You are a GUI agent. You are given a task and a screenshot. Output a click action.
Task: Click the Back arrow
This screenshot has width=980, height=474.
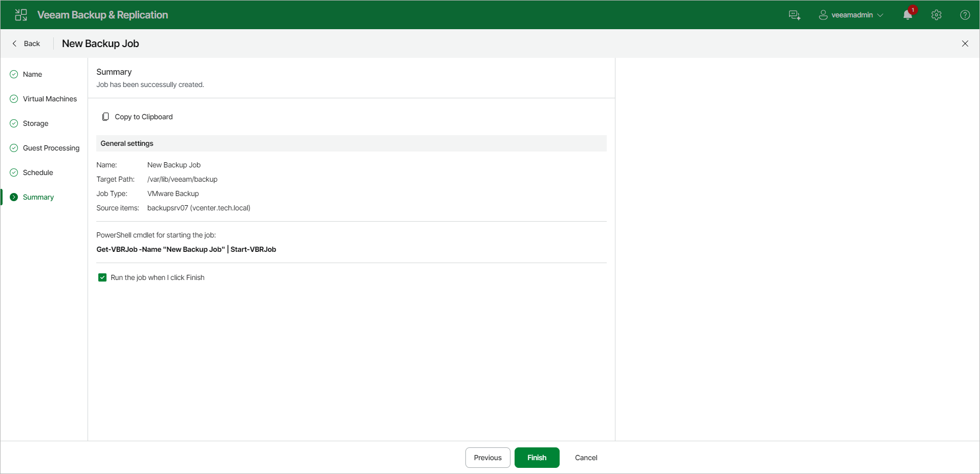pos(14,44)
